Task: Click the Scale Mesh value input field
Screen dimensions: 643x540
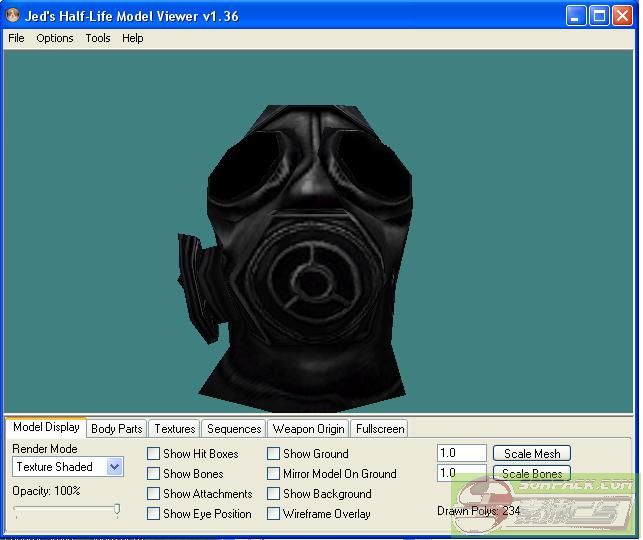Action: pyautogui.click(x=461, y=454)
